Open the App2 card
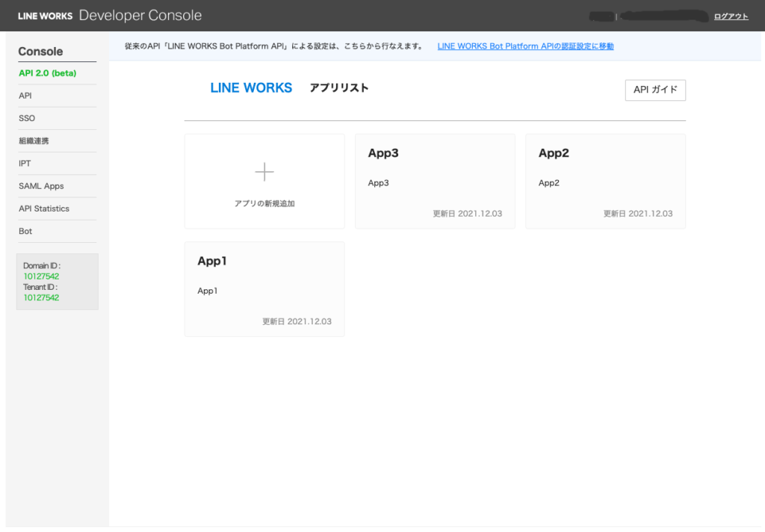The height and width of the screenshot is (532, 765). (x=605, y=182)
